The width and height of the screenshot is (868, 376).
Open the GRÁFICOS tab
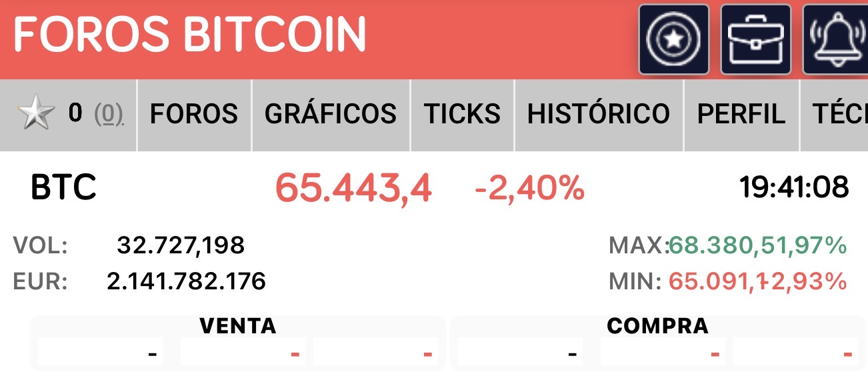click(x=331, y=115)
